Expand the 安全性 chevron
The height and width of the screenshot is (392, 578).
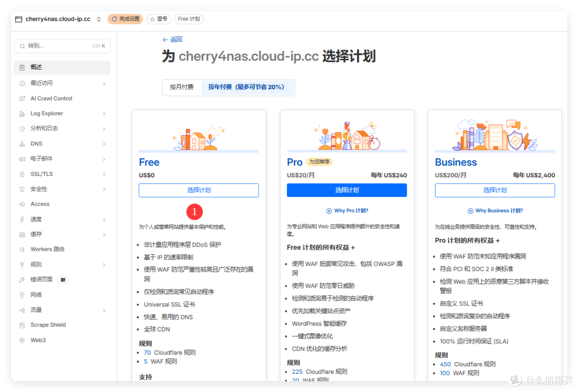104,189
